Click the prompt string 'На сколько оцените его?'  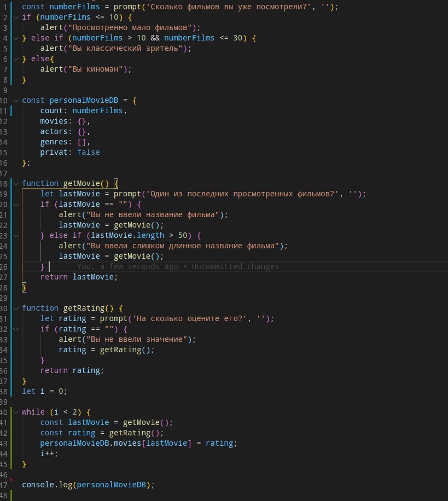(x=190, y=318)
